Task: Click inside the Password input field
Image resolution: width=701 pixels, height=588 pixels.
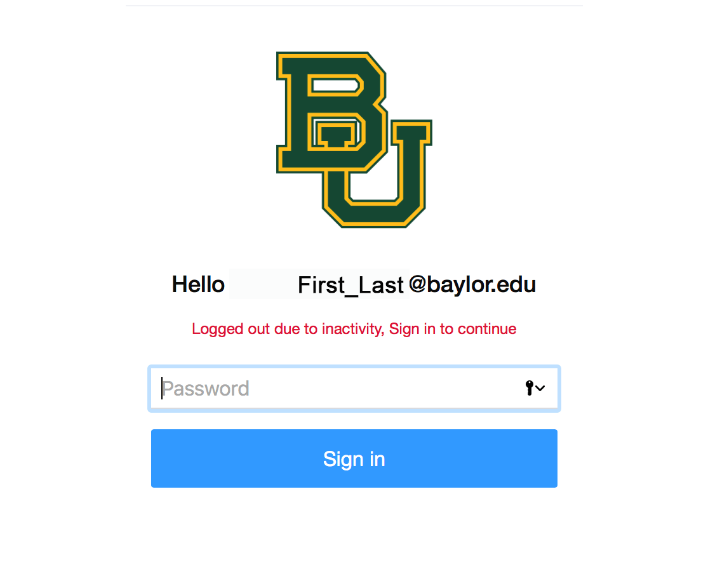Action: (317, 388)
